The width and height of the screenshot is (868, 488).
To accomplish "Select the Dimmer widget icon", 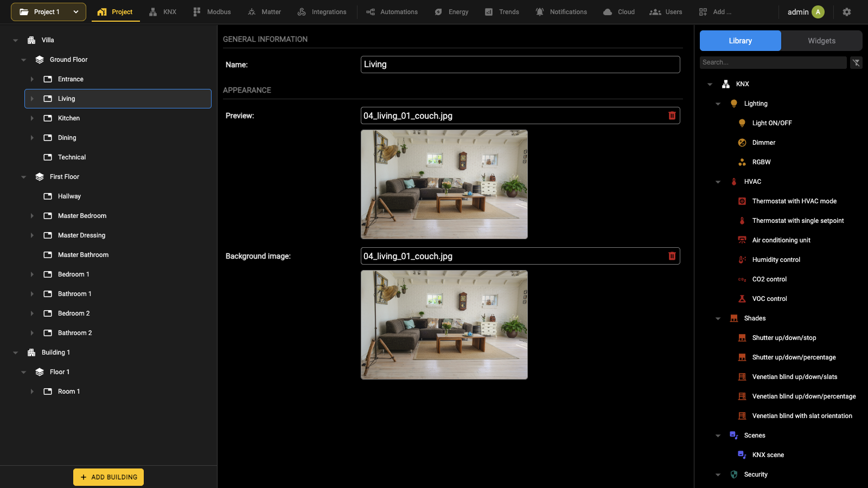I will [x=742, y=143].
